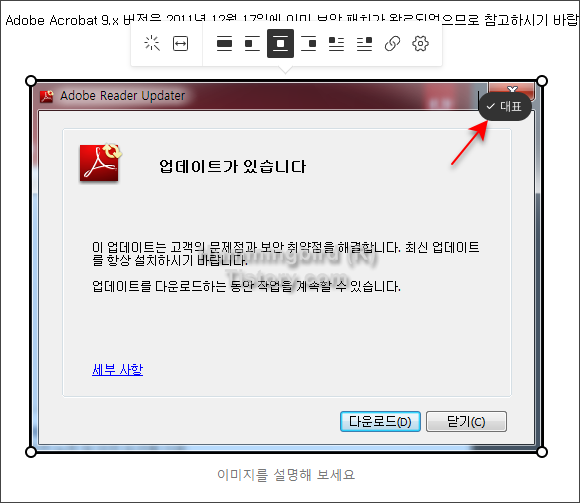
Task: Click the 다운로드(D) button
Action: click(x=380, y=422)
